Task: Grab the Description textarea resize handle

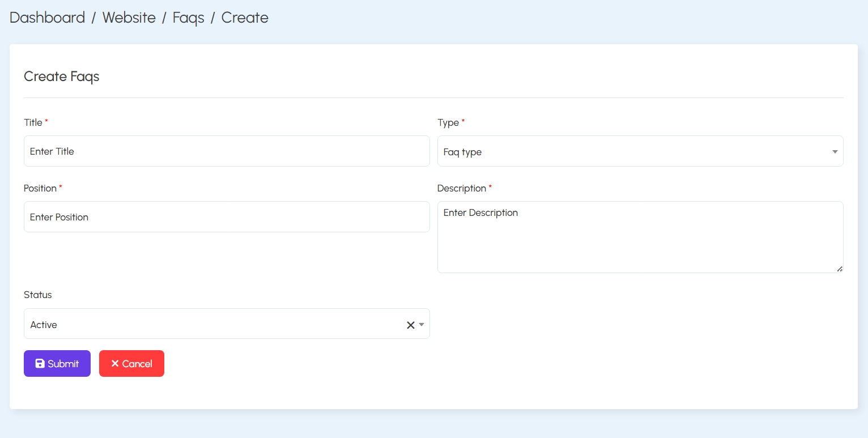Action: click(x=840, y=269)
